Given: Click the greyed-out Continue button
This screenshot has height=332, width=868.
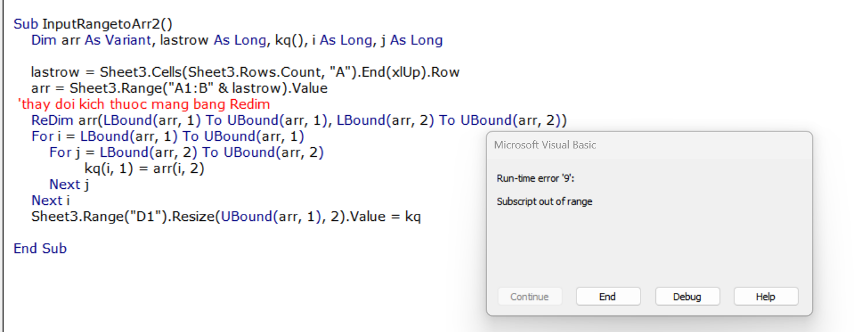Looking at the screenshot, I should [x=529, y=296].
